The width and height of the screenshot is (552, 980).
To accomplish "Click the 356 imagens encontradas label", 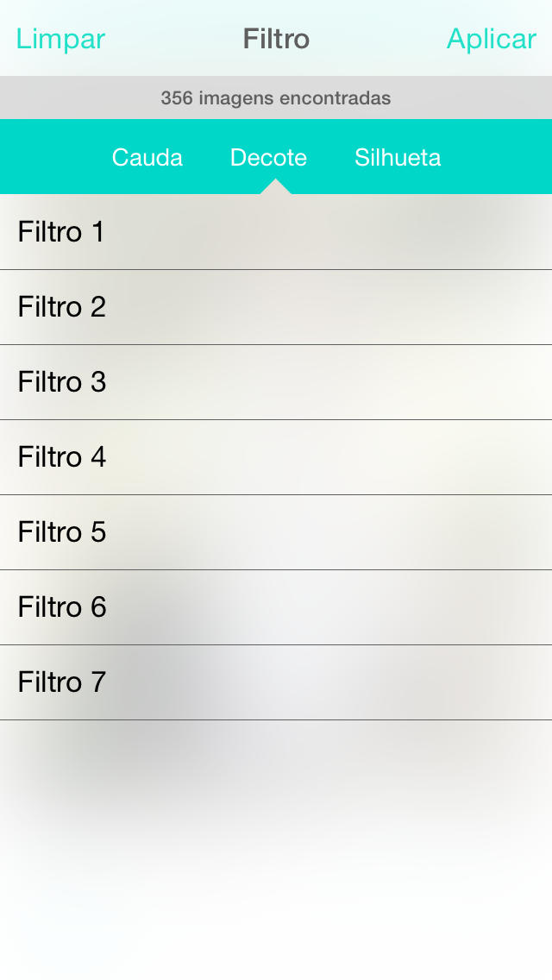I will [x=276, y=98].
